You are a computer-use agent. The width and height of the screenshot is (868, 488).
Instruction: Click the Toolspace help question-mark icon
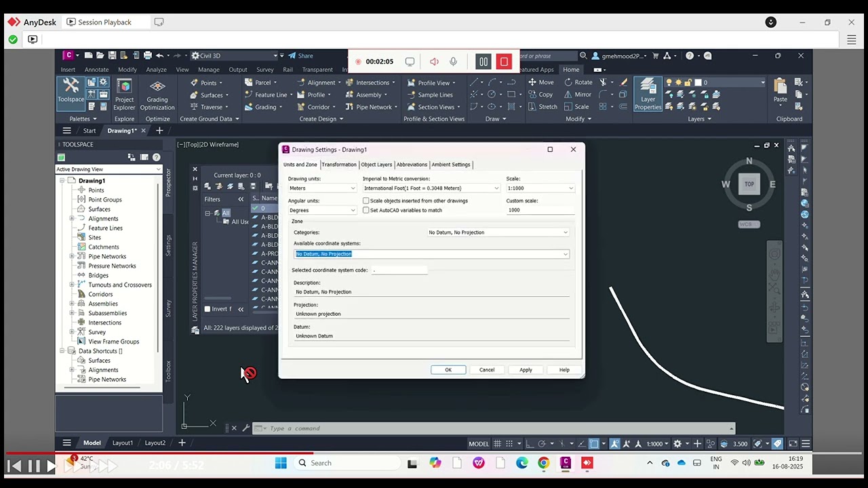pyautogui.click(x=156, y=157)
